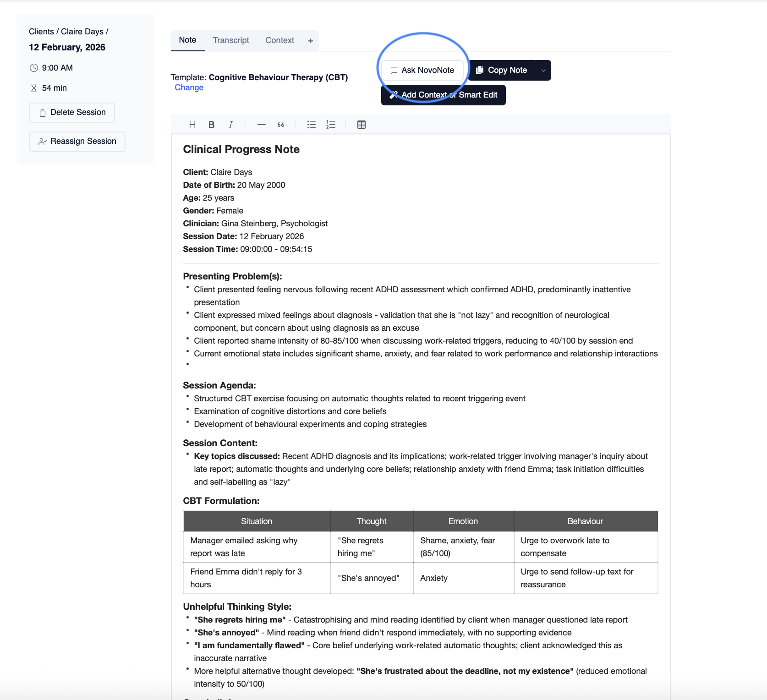The width and height of the screenshot is (767, 700).
Task: Click the Date of Birth line
Action: point(234,185)
